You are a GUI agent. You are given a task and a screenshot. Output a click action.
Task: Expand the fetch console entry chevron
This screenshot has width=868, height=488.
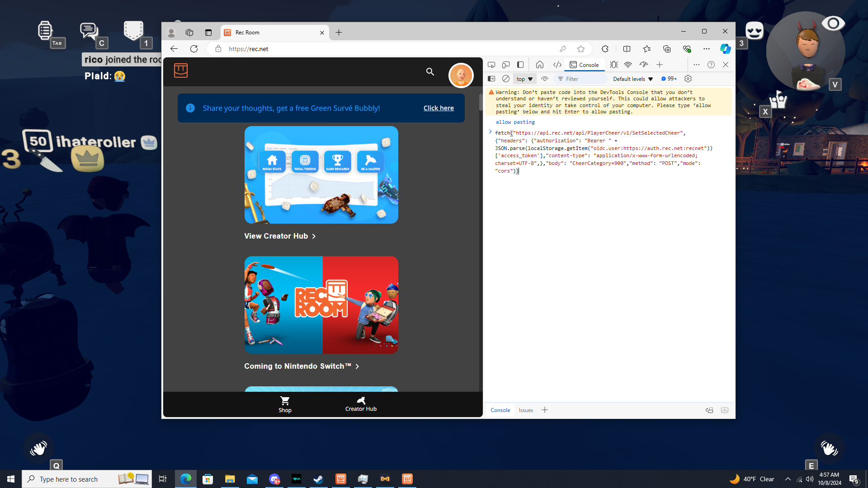(x=490, y=132)
